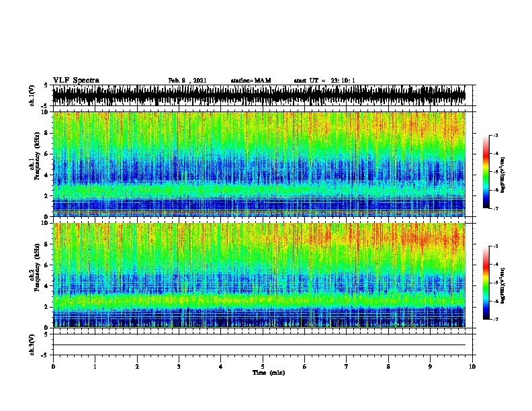
Task: Click the ch.1 "Frequency (kHz)" axis label
Action: (37, 156)
